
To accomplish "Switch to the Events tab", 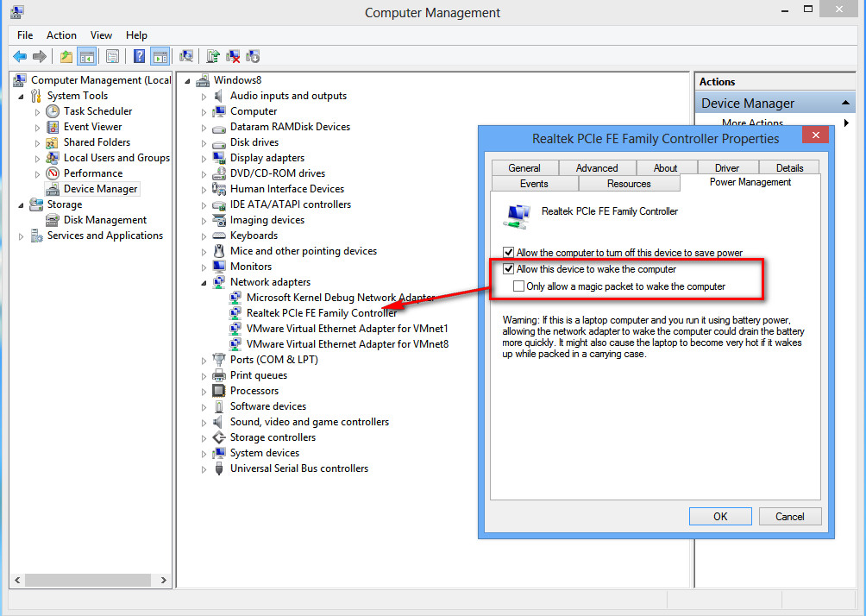I will tap(534, 184).
